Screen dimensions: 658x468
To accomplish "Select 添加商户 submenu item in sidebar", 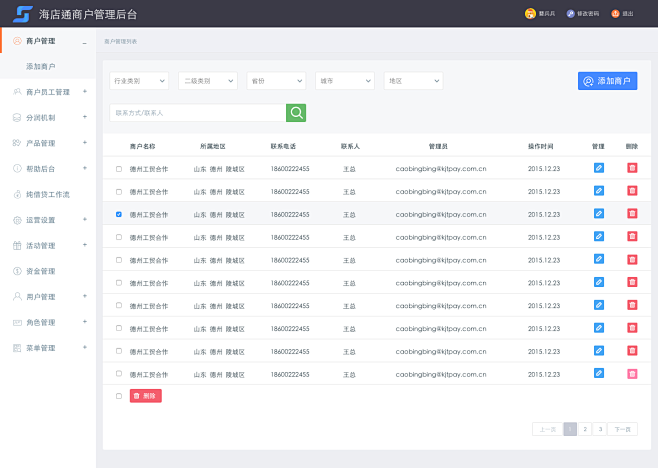I will click(40, 66).
